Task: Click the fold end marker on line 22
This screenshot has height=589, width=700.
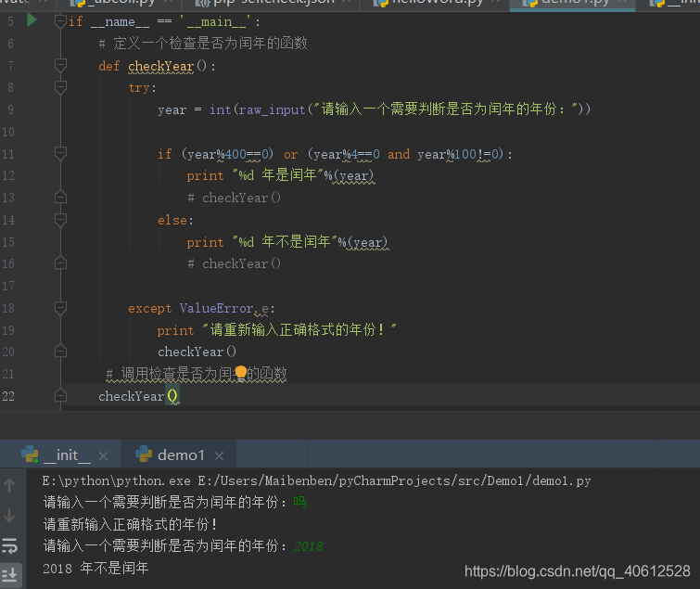Action: pos(60,396)
